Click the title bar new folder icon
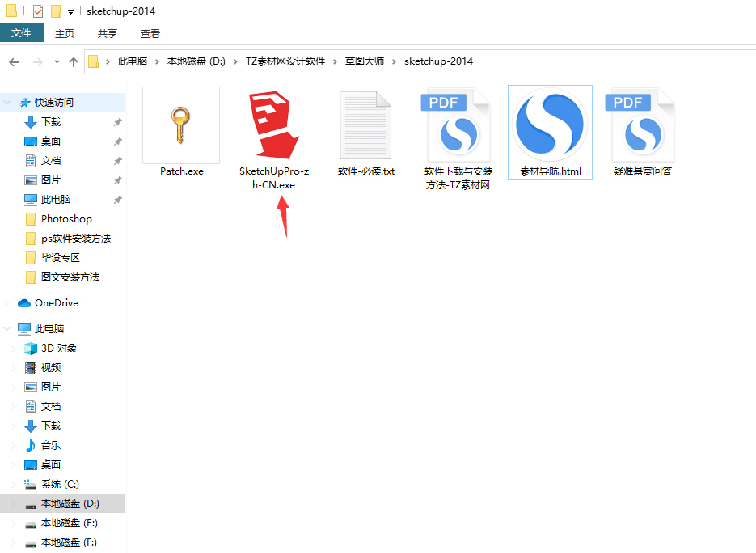The width and height of the screenshot is (756, 553). point(57,11)
